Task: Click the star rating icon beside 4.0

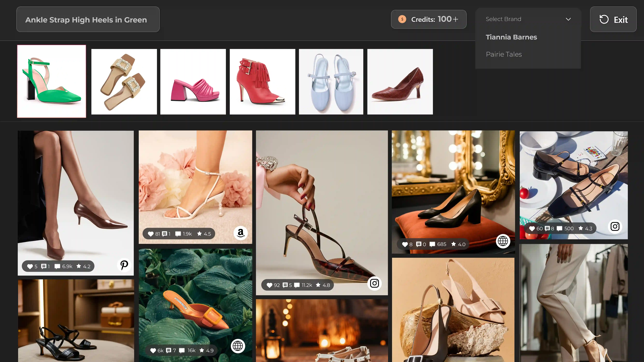Action: pyautogui.click(x=453, y=244)
